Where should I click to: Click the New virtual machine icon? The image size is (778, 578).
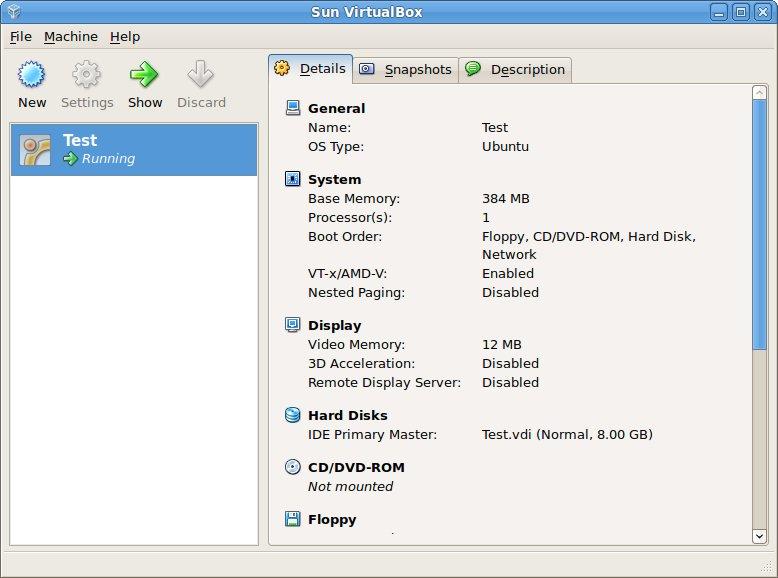pyautogui.click(x=32, y=75)
